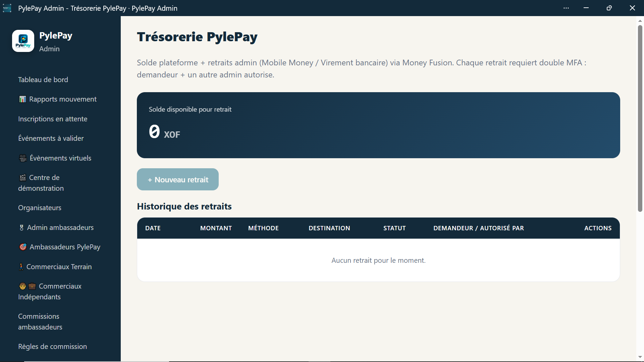The width and height of the screenshot is (644, 362).
Task: Click the camera icon beside Évènements virtuels
Action: (23, 158)
